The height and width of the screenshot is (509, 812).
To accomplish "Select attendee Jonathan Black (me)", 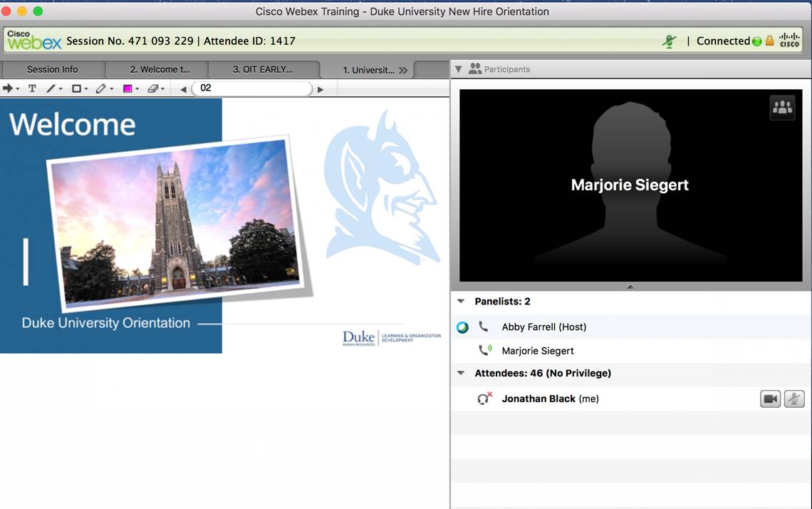I will [631, 399].
